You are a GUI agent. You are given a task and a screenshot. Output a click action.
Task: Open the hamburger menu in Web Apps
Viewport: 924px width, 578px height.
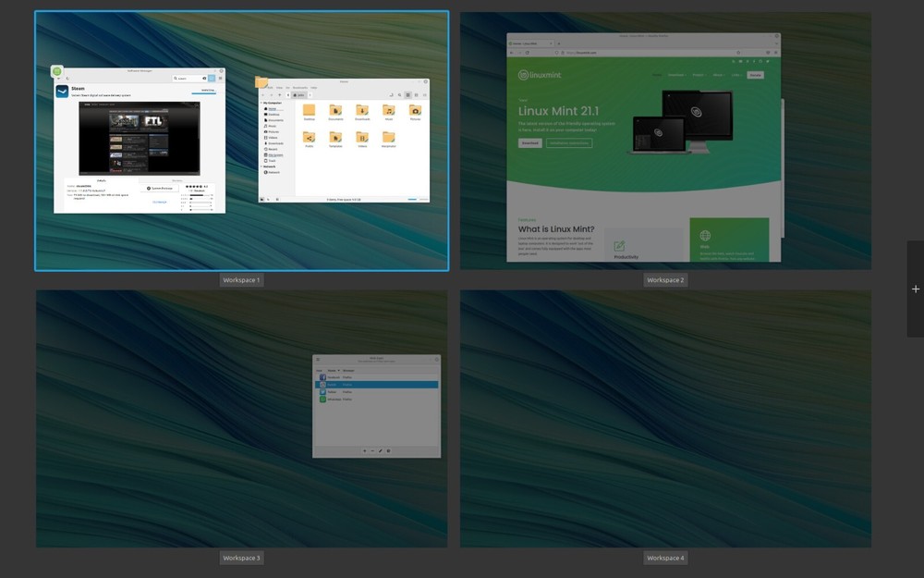[318, 360]
